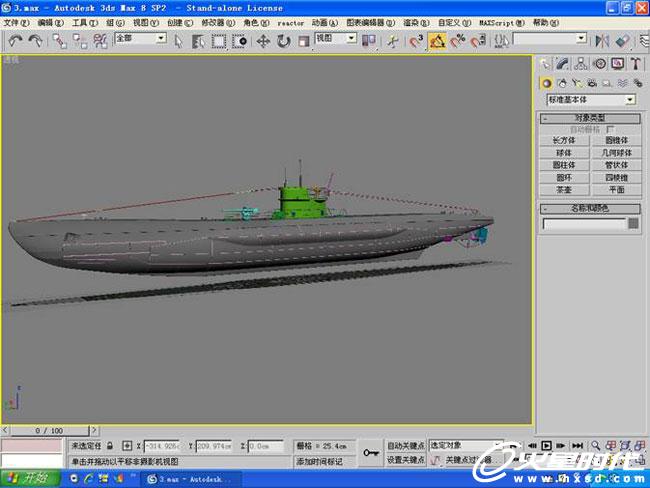Image resolution: width=650 pixels, height=488 pixels.
Task: Toggle the 3D Snaps button
Action: tap(416, 41)
